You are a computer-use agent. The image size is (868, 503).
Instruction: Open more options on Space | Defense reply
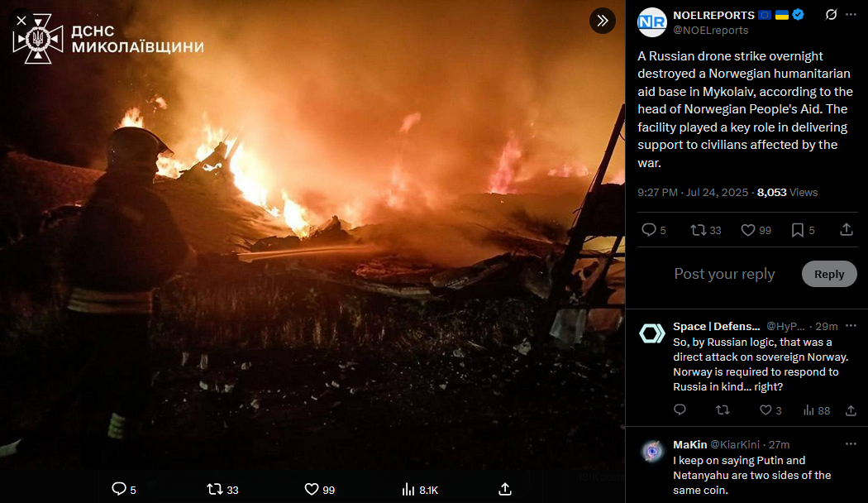point(851,326)
